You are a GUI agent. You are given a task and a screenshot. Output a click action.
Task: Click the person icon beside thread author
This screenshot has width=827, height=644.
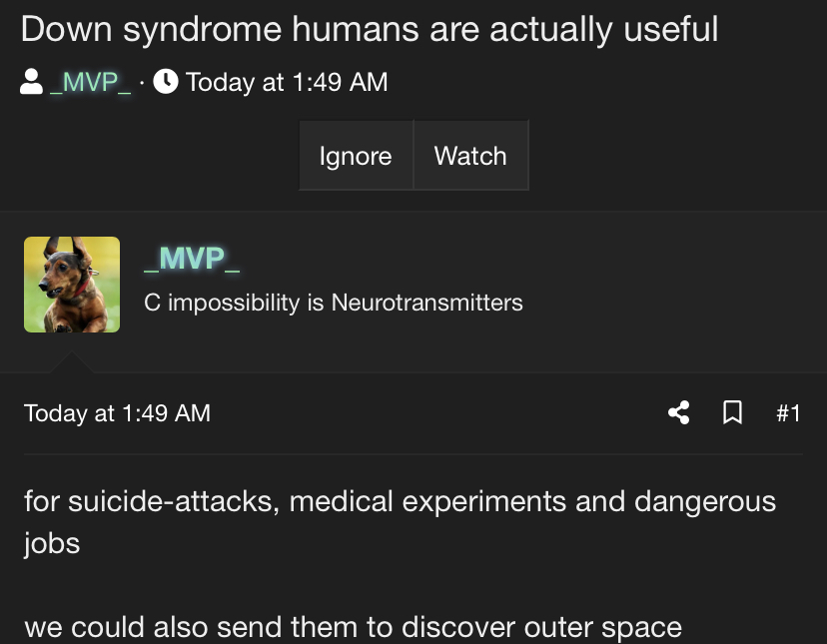(x=31, y=82)
